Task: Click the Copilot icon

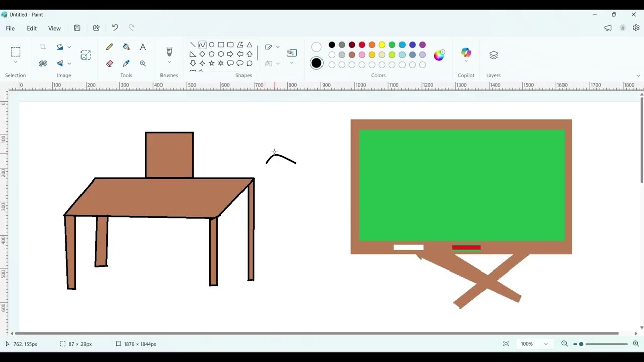Action: point(466,52)
